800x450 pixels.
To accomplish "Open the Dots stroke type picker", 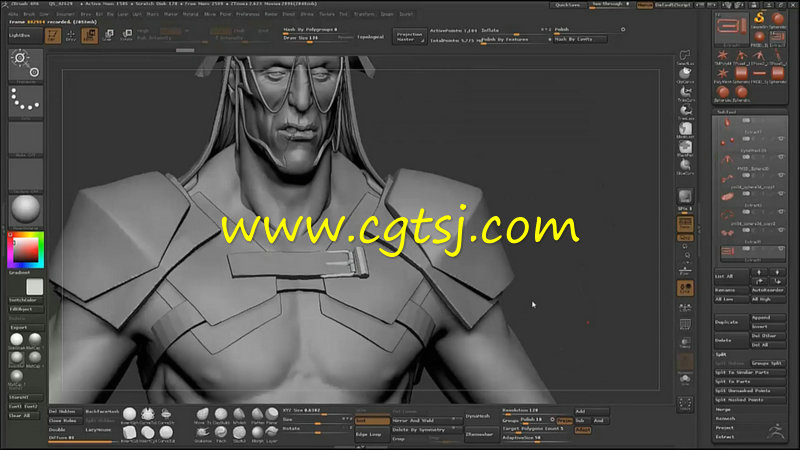I will (26, 101).
